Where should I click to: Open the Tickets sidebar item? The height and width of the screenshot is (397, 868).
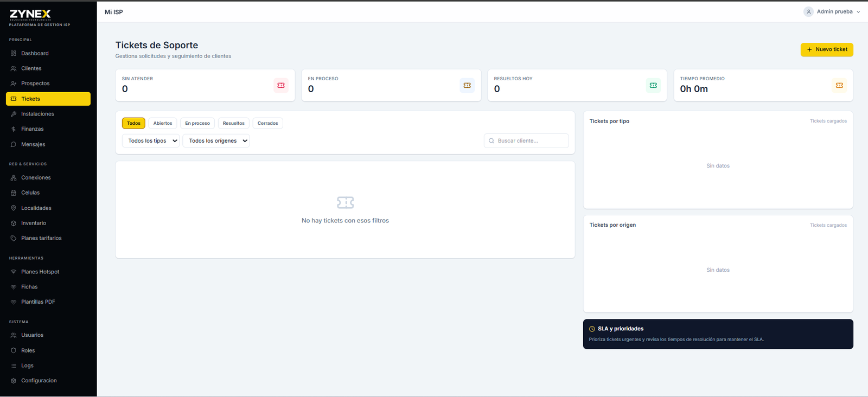[48, 99]
